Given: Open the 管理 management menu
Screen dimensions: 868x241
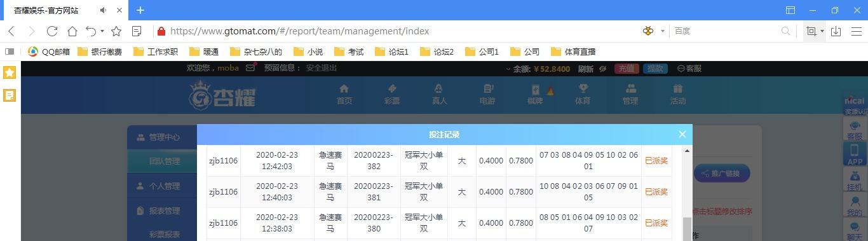Looking at the screenshot, I should point(630,94).
